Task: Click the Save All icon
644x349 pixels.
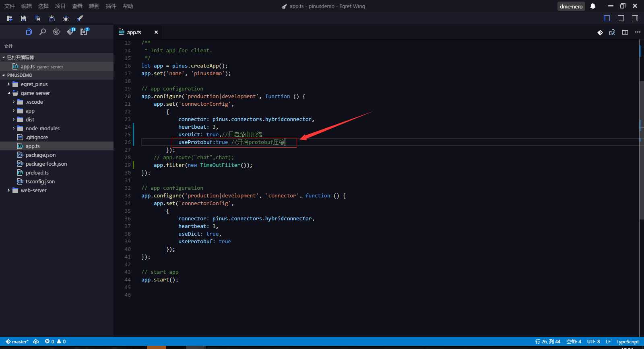Action: click(x=37, y=18)
